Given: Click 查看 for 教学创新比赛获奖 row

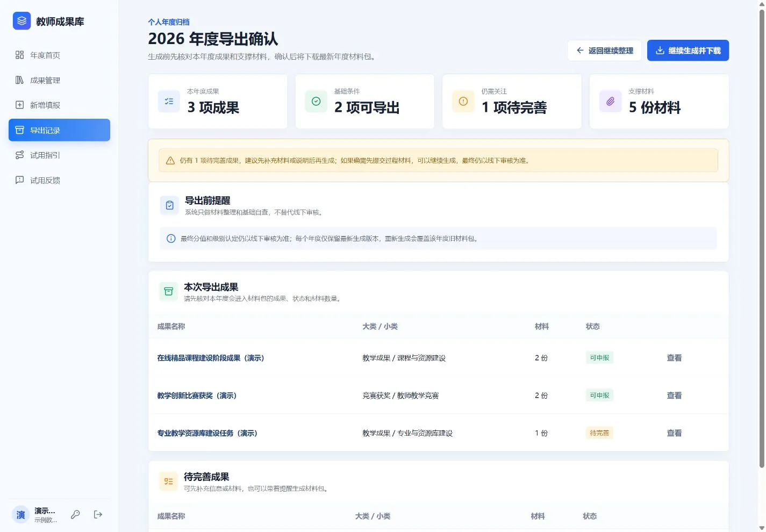Looking at the screenshot, I should [674, 396].
